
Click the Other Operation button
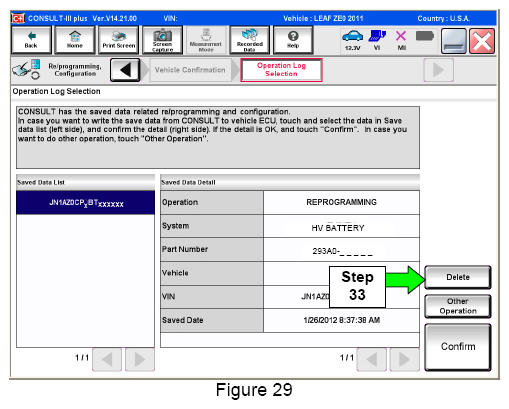pyautogui.click(x=458, y=306)
